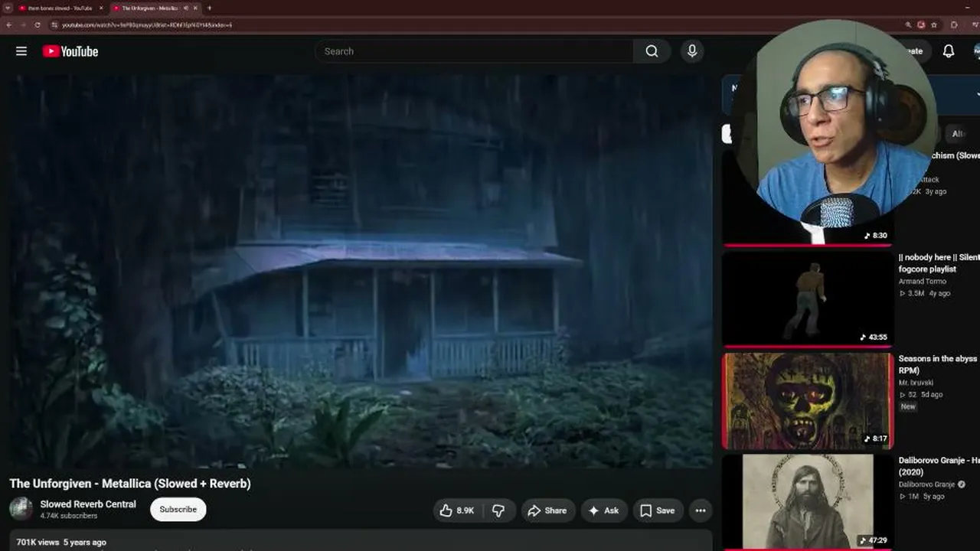Visit Mr. bruvski channel
Image resolution: width=980 pixels, height=551 pixels.
coord(916,382)
